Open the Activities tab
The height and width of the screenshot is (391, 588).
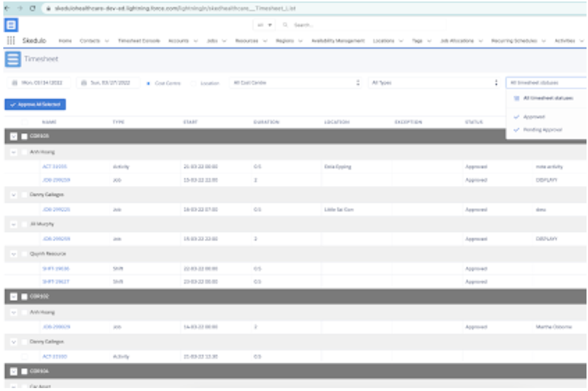pos(565,41)
